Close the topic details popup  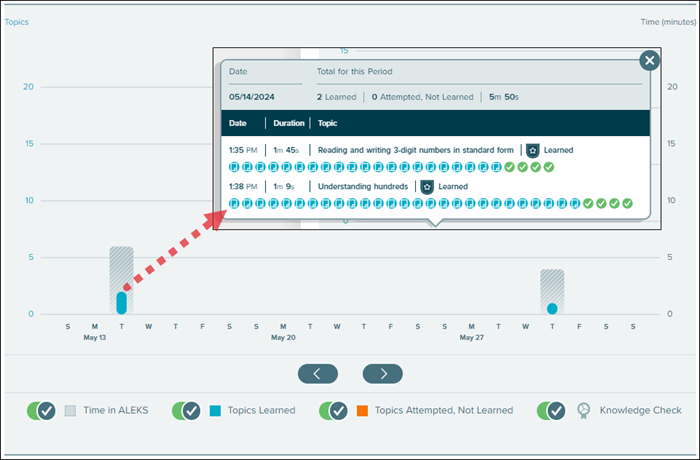coord(650,61)
